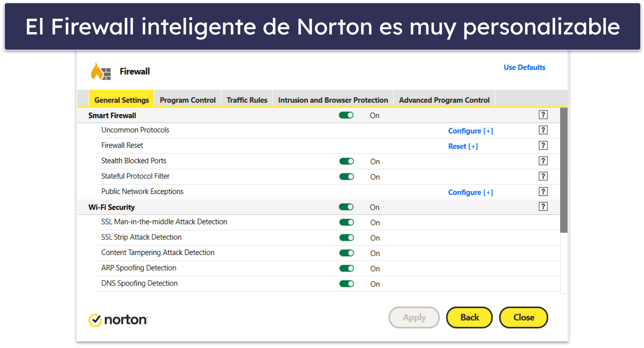The image size is (644, 348).
Task: Click the Apply button
Action: pyautogui.click(x=414, y=317)
